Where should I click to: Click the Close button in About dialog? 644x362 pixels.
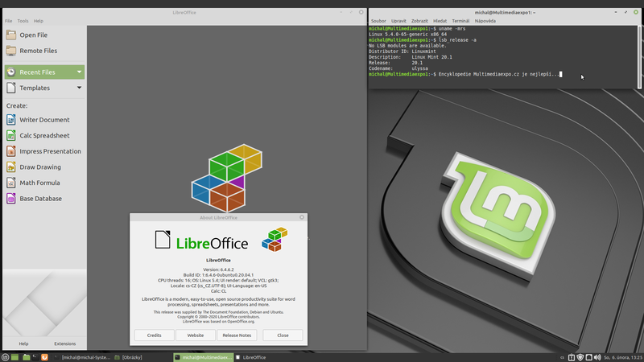click(x=283, y=335)
